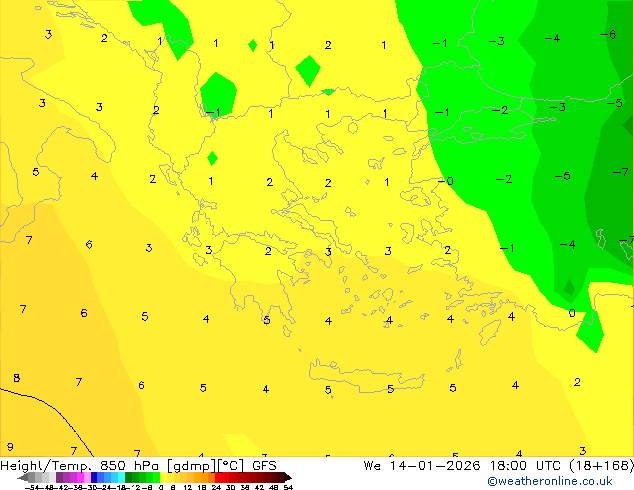
Task: Click the temperature value 8 on the map
Action: [x=17, y=378]
